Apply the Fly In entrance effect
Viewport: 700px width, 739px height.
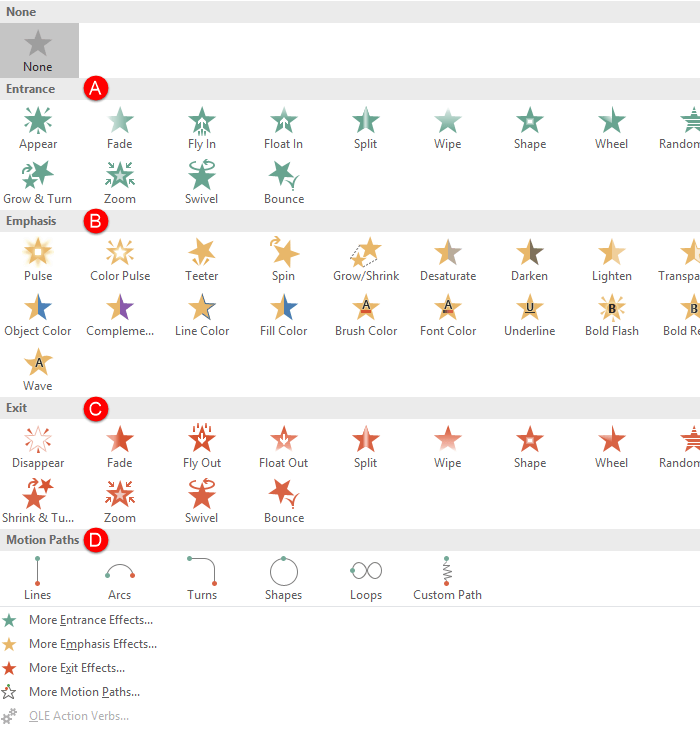click(202, 128)
